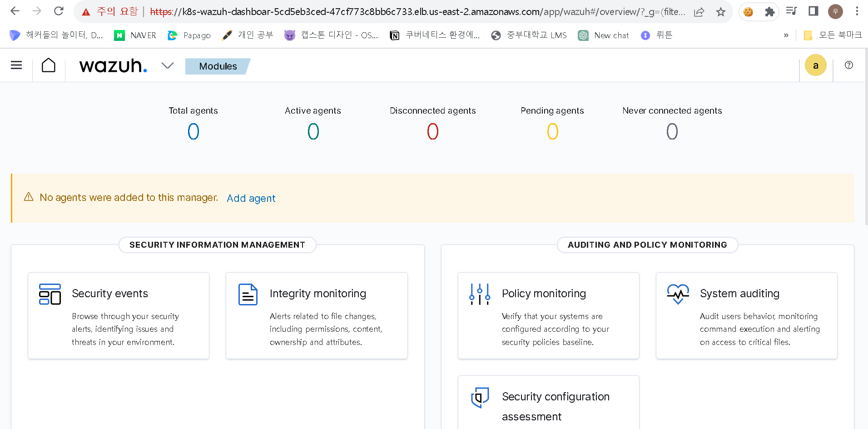The height and width of the screenshot is (429, 868).
Task: Click the Security configuration assessment shield icon
Action: (x=480, y=397)
